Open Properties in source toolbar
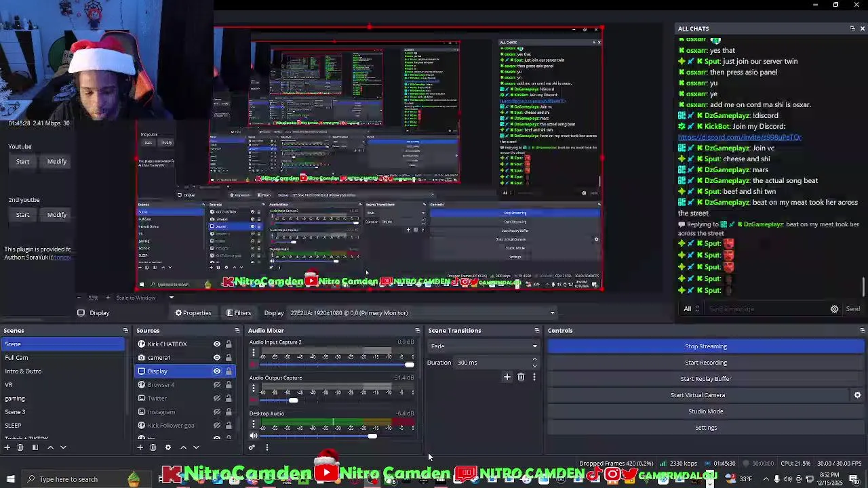Viewport: 868px width, 488px height. (x=193, y=313)
